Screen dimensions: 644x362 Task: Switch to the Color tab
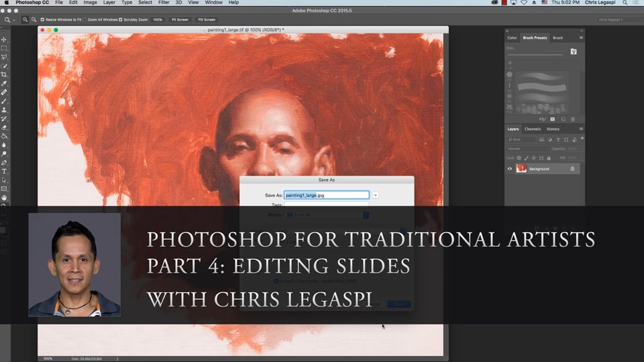(512, 38)
